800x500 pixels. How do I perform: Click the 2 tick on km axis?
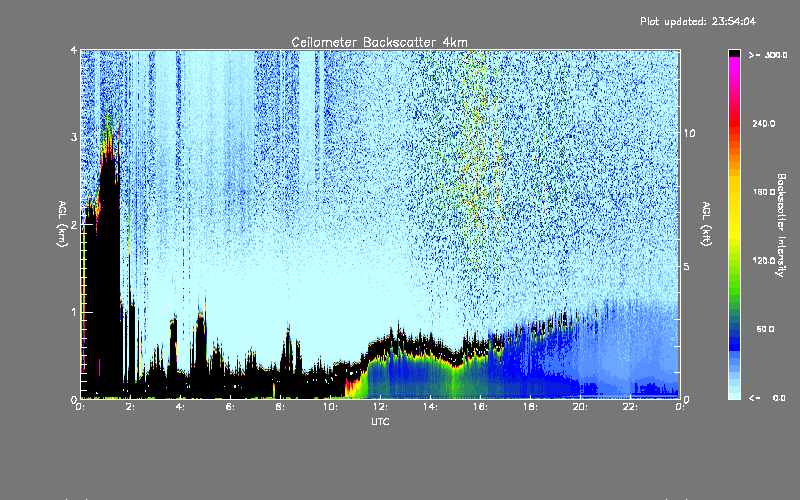click(x=74, y=225)
